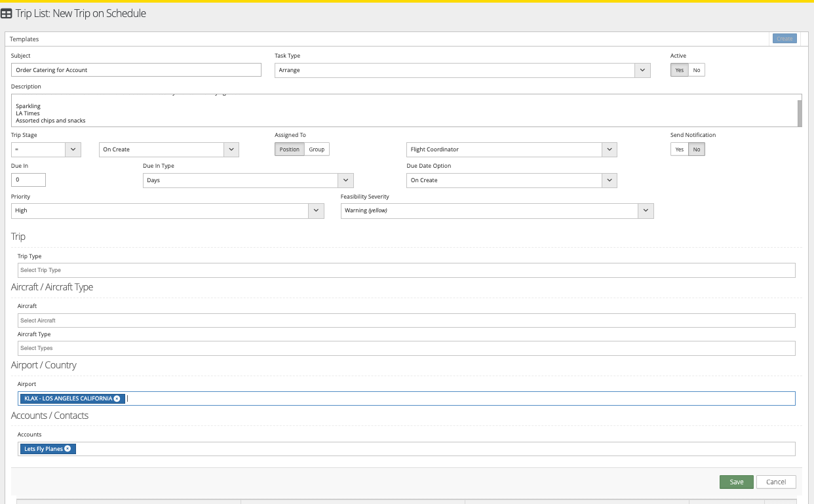Open the Due Date Option dropdown
The height and width of the screenshot is (504, 814).
[610, 180]
